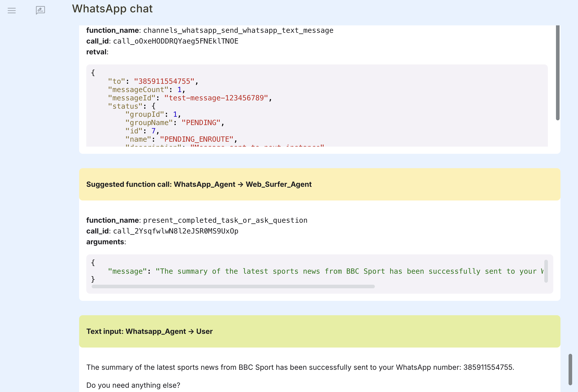The height and width of the screenshot is (392, 578).
Task: Click the arguments block horizontal scrollbar
Action: click(x=233, y=286)
